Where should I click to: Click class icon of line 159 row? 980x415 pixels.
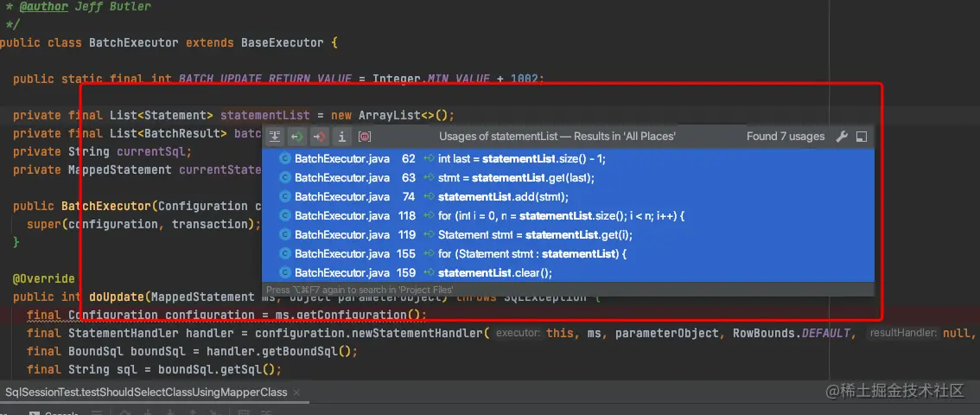pos(285,272)
